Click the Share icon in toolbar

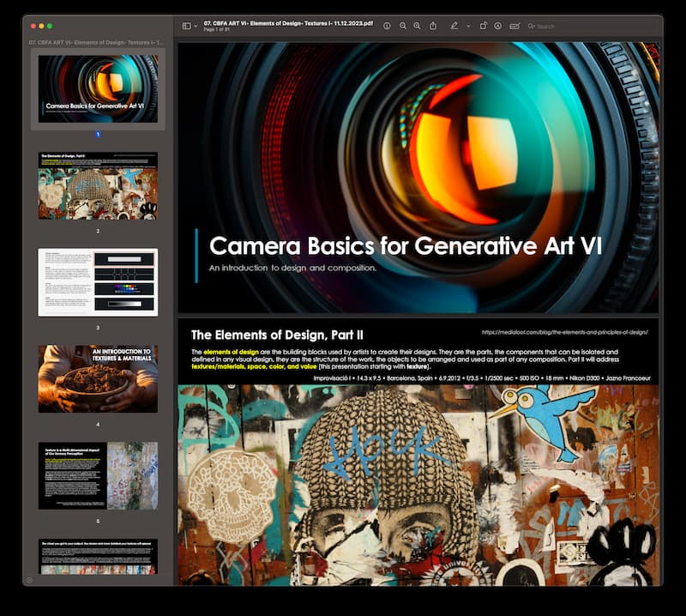pos(433,27)
